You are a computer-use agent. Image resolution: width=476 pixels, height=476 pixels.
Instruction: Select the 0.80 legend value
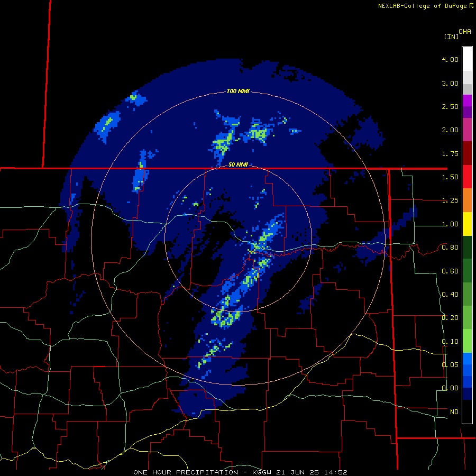(x=450, y=248)
